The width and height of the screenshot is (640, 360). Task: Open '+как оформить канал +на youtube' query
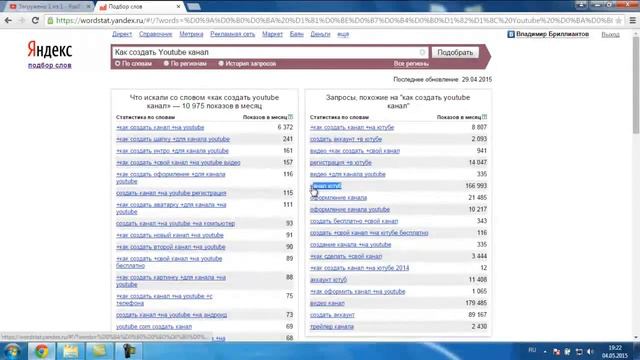coord(358,292)
